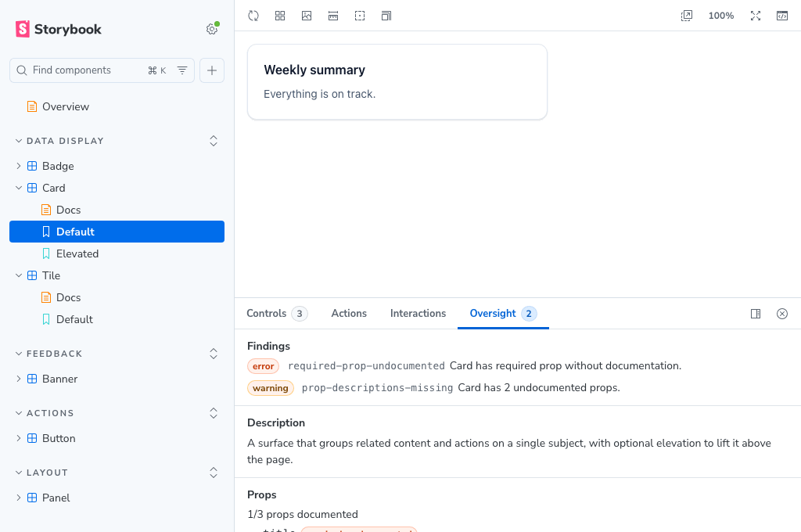
Task: Open the background image toolbar icon
Action: tap(307, 16)
